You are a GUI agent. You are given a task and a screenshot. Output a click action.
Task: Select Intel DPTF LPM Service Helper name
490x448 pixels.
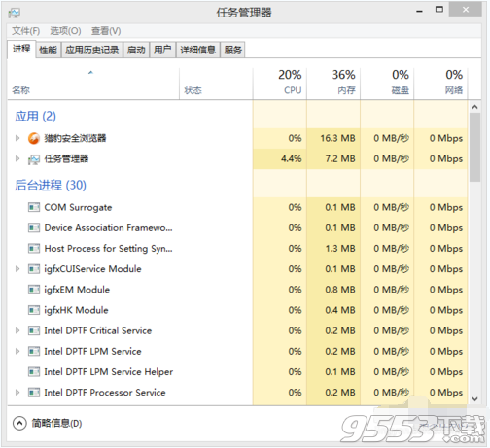(x=109, y=372)
